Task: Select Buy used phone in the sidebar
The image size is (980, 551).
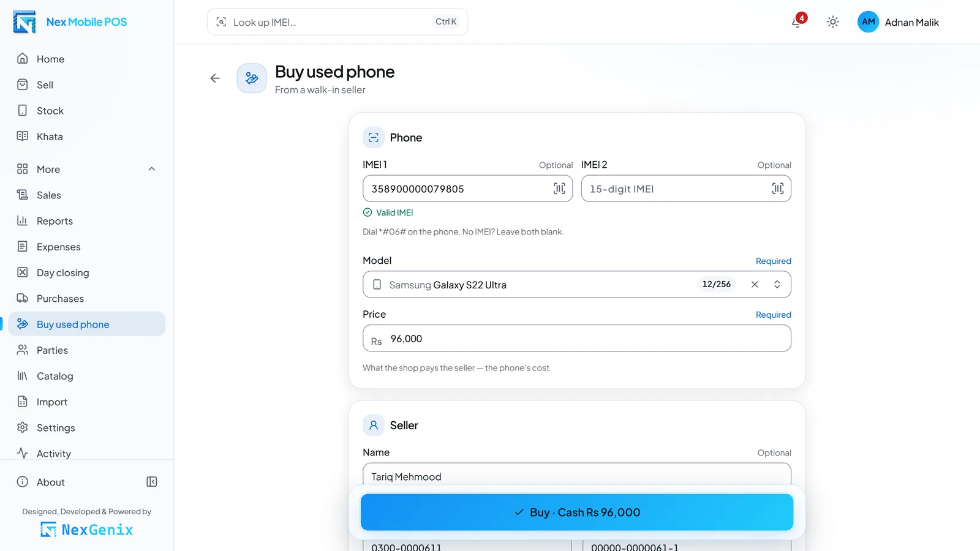Action: [87, 324]
